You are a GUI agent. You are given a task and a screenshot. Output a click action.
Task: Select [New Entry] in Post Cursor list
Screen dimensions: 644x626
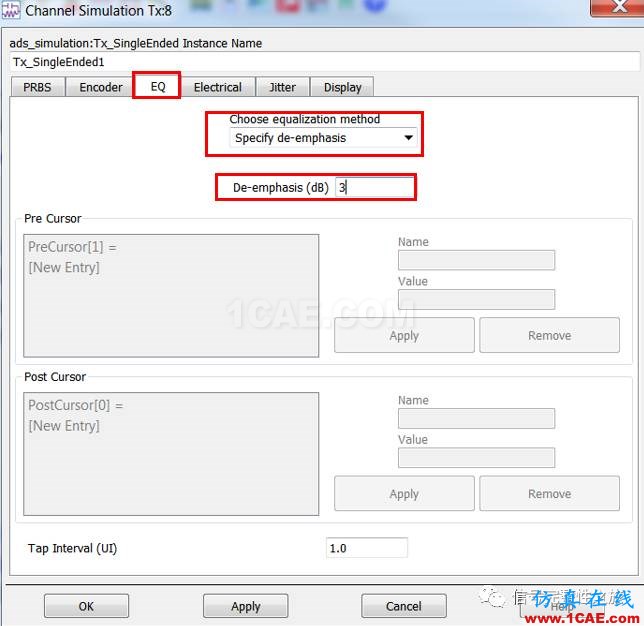64,426
